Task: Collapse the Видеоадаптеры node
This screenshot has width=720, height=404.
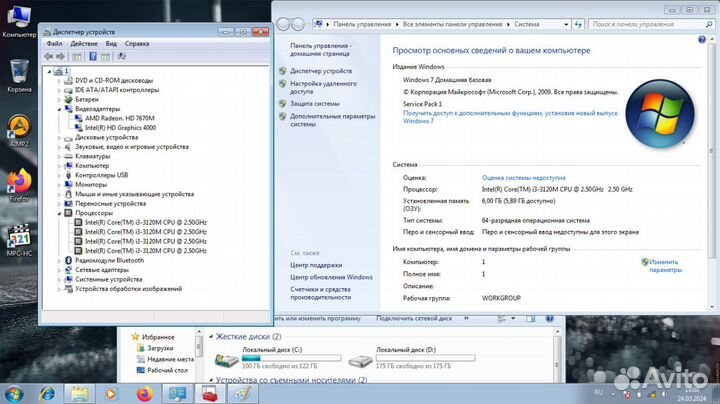Action: (x=59, y=109)
